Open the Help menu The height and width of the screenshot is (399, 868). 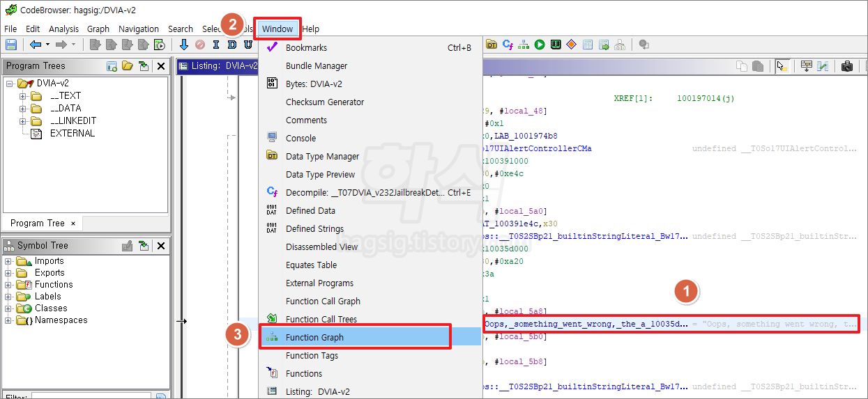pyautogui.click(x=311, y=29)
